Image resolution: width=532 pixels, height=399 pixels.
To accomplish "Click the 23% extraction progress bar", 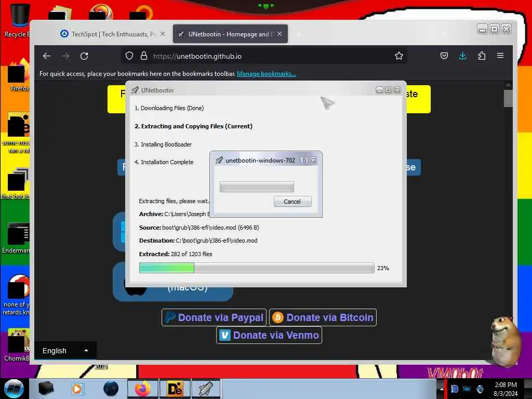I will (257, 268).
